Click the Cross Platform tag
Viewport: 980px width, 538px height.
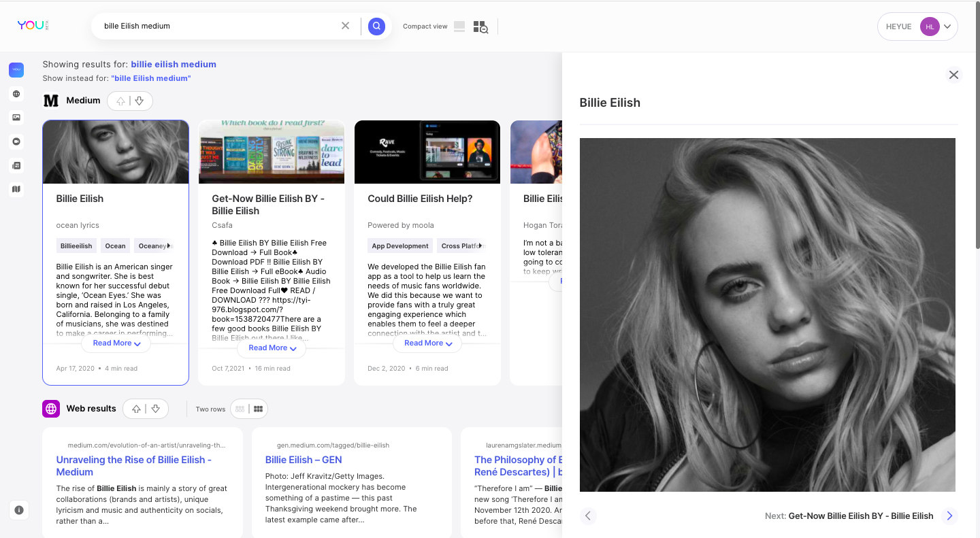(461, 246)
